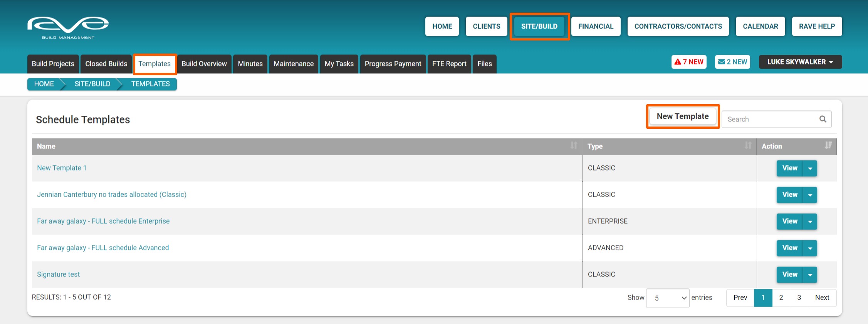Expand View options for Signature test

point(810,275)
